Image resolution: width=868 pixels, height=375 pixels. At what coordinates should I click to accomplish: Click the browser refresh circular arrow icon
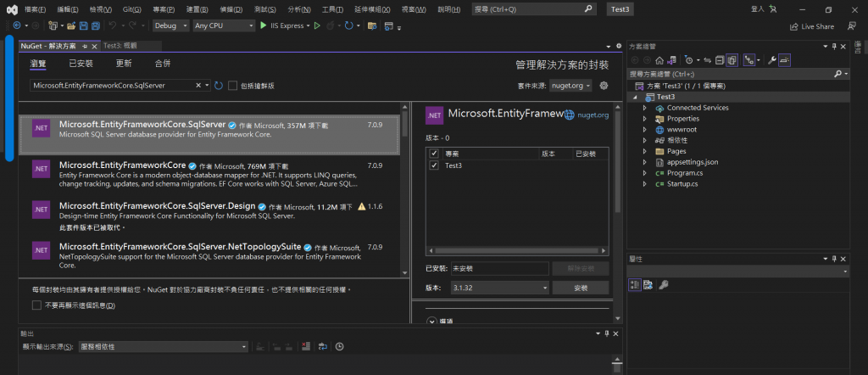(x=348, y=25)
